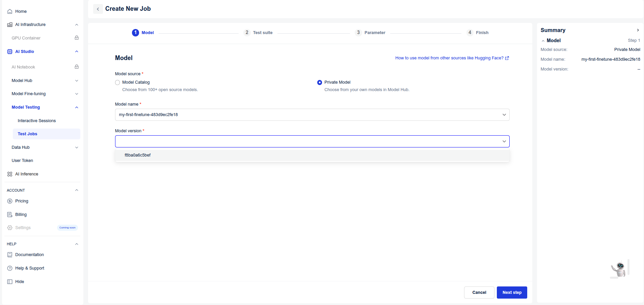Open Interactive Sessions in the sidebar
644x305 pixels.
pos(37,121)
